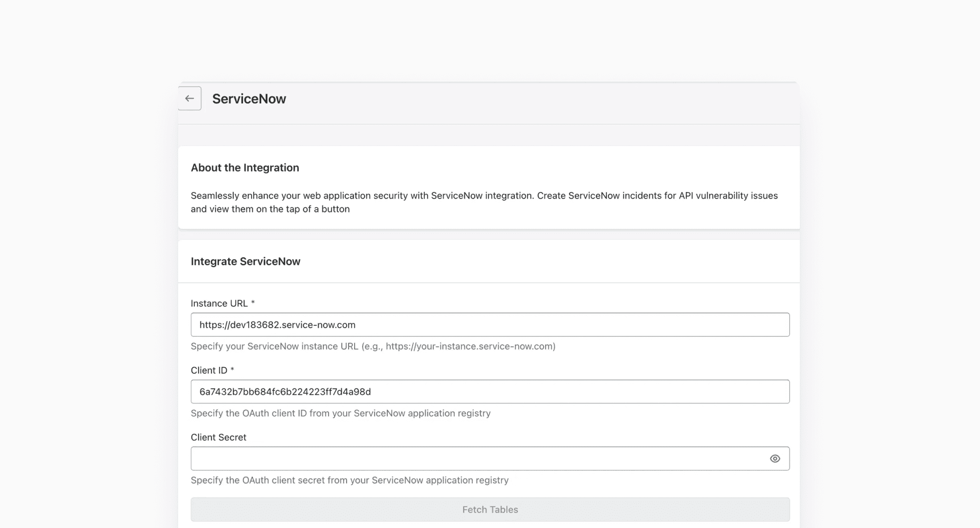This screenshot has height=528, width=980.
Task: Click the 6a7432b7bb684fc6b224223ff7d4a98d client ID value
Action: (285, 392)
